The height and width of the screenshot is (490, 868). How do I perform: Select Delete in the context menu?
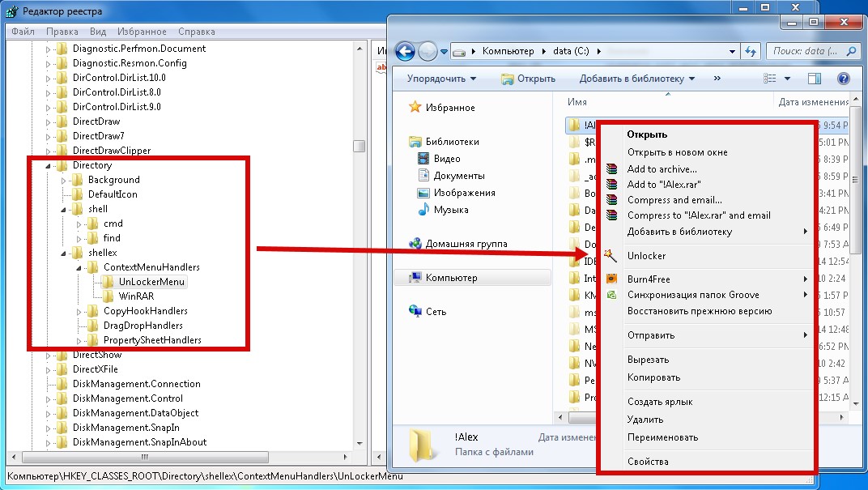click(x=645, y=420)
